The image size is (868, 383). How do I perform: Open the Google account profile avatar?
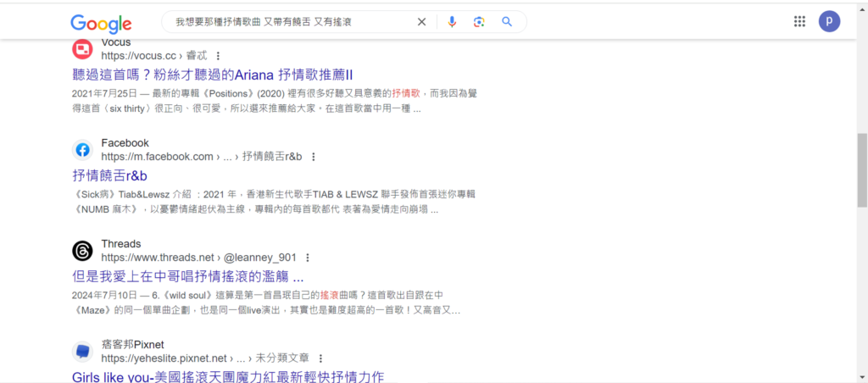tap(829, 22)
